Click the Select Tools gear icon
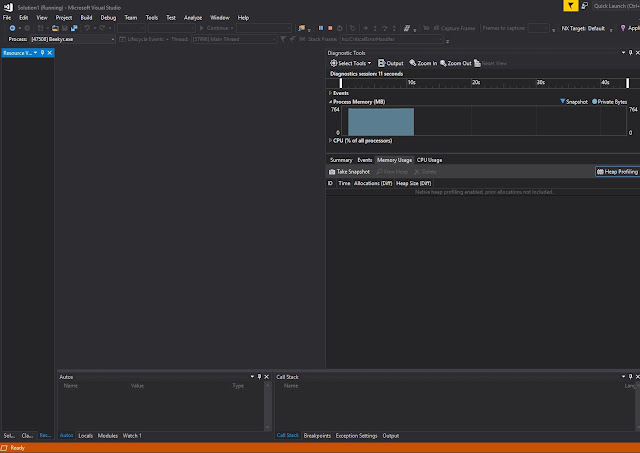Viewport: 640px width, 453px height. (333, 63)
